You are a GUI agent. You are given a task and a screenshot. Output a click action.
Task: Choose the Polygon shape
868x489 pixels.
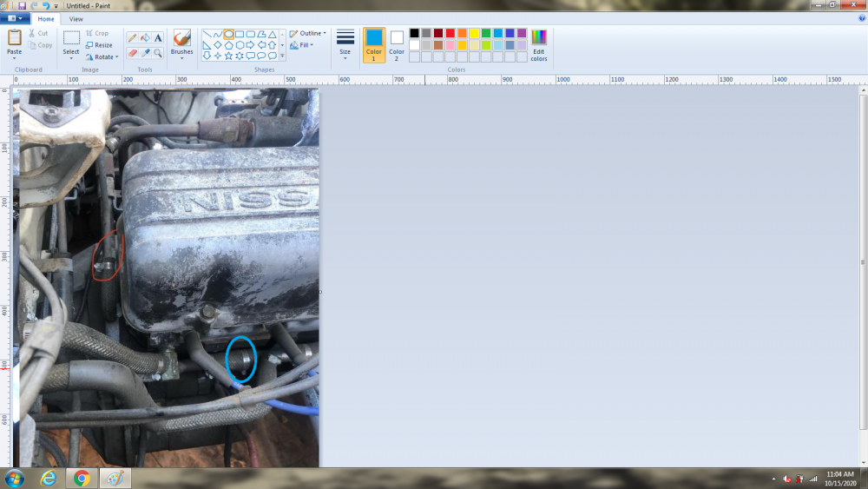coord(261,35)
